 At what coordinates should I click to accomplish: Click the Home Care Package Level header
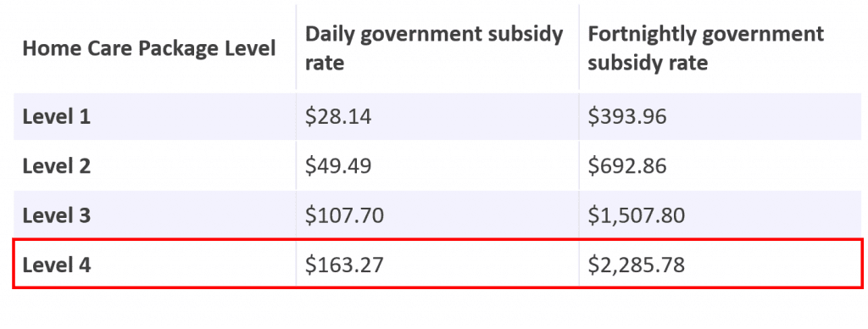(149, 48)
